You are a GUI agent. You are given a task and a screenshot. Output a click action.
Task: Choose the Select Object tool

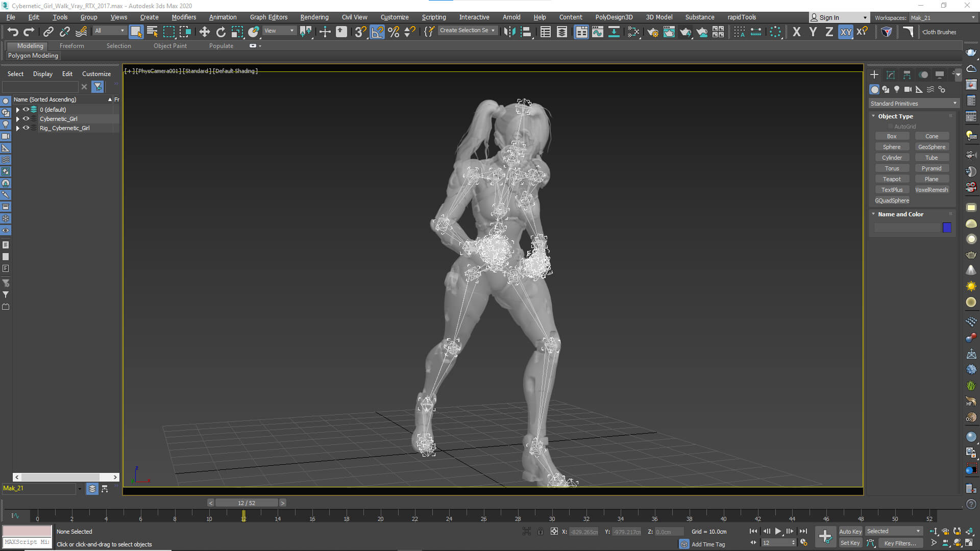click(136, 32)
